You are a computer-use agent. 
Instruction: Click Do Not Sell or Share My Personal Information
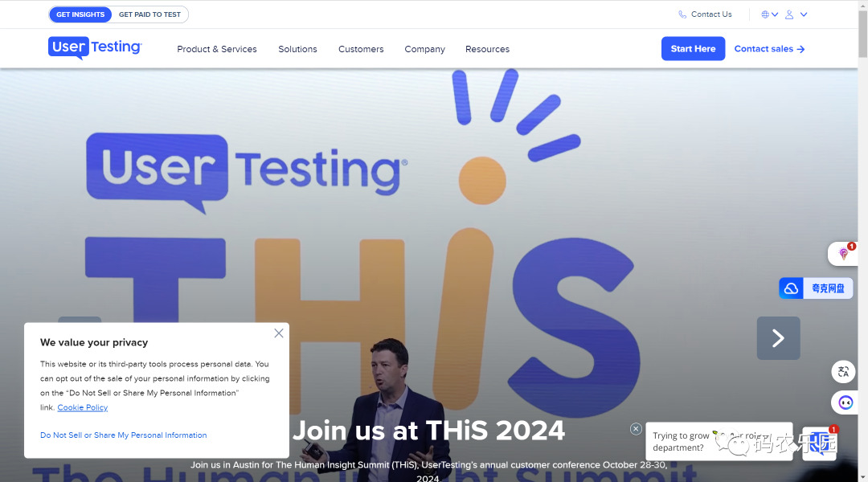(124, 435)
